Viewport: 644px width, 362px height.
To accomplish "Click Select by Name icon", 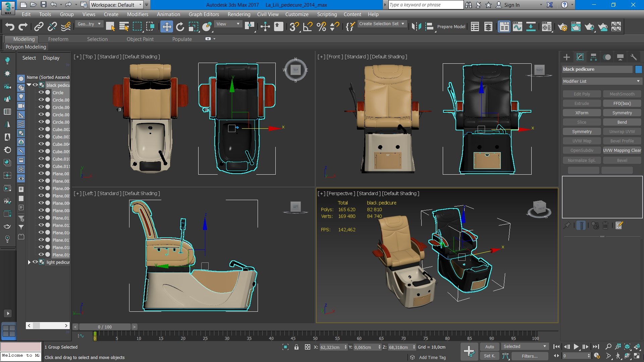I will (x=124, y=26).
